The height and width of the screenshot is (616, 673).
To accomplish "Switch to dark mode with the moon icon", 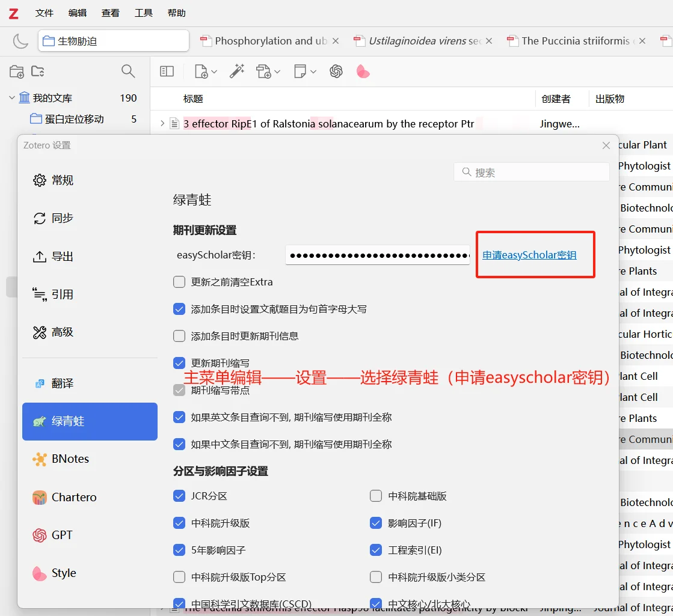I will (x=20, y=41).
